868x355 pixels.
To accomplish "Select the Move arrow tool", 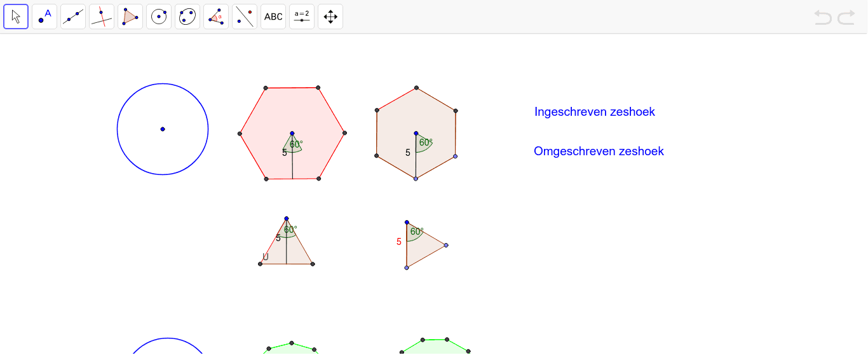I will coord(16,17).
